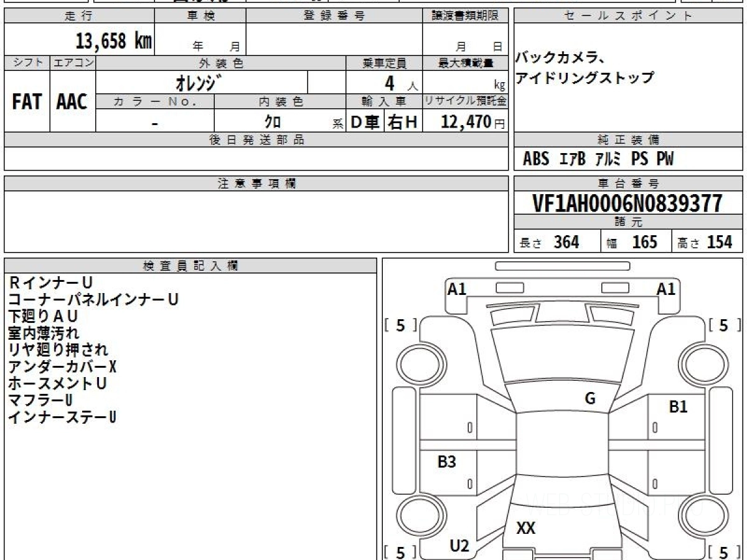This screenshot has width=747, height=560.
Task: Click the 右H steering position cell
Action: (403, 123)
